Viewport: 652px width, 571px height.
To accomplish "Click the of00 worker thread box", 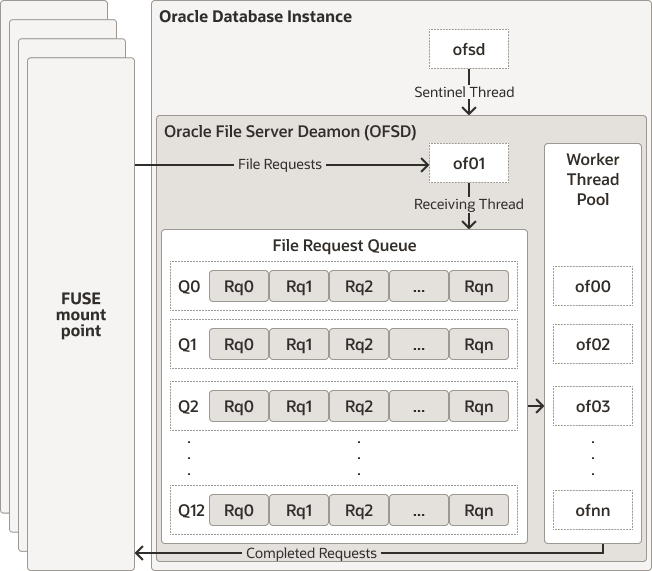I will [593, 286].
